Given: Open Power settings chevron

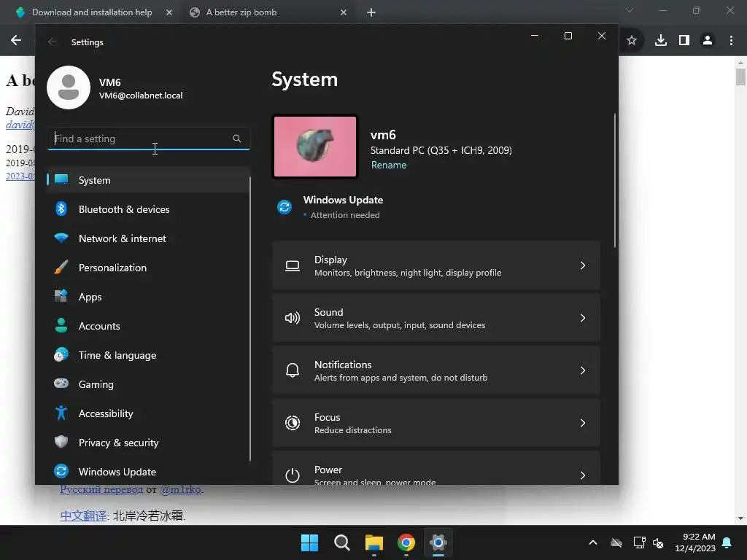Looking at the screenshot, I should 583,475.
